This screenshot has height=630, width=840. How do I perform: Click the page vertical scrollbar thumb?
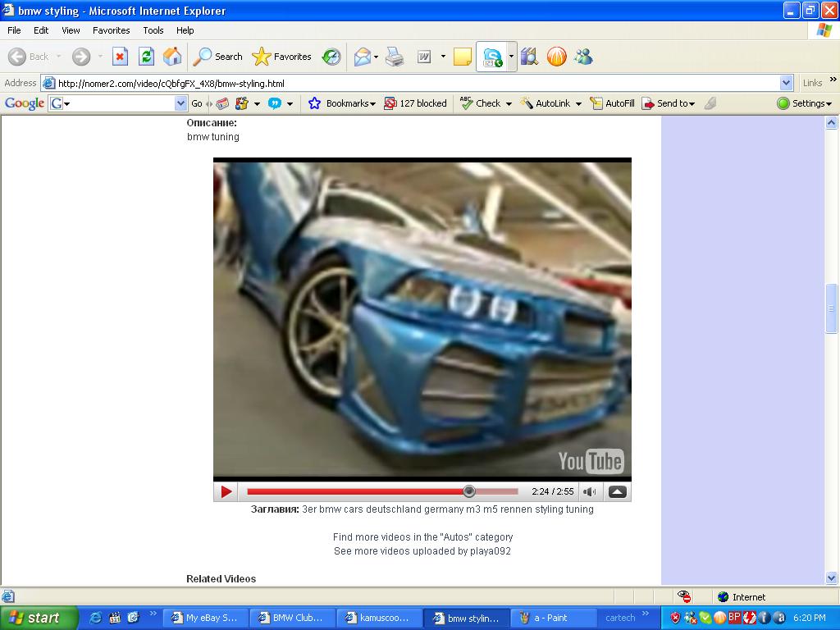pyautogui.click(x=832, y=308)
